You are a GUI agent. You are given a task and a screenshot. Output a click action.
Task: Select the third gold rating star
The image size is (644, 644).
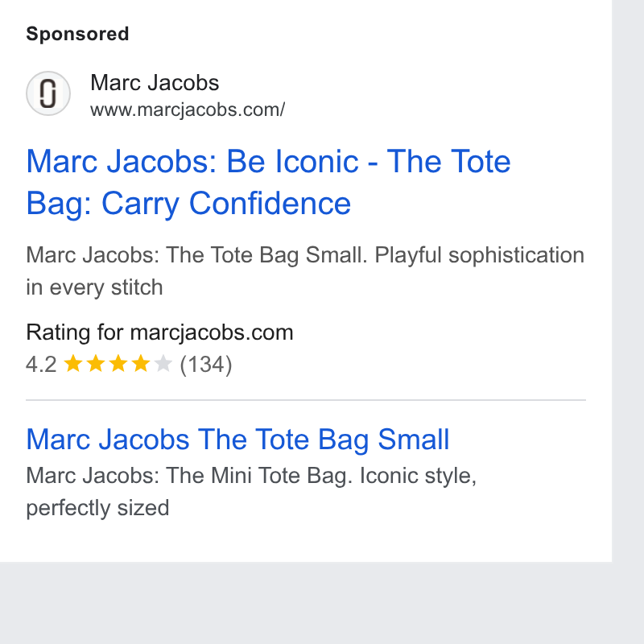(x=118, y=364)
